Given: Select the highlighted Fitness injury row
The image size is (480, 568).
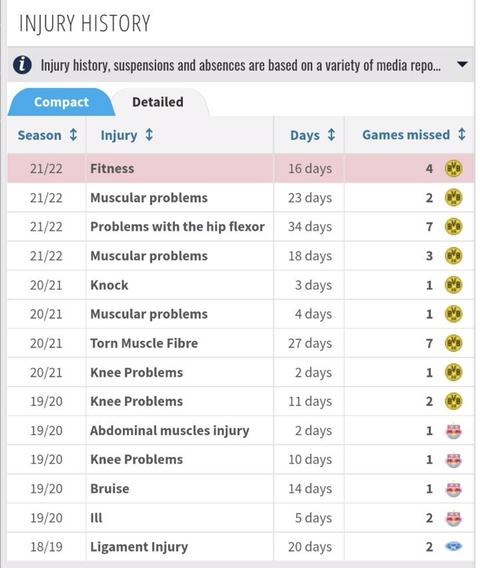Looking at the screenshot, I should click(241, 168).
